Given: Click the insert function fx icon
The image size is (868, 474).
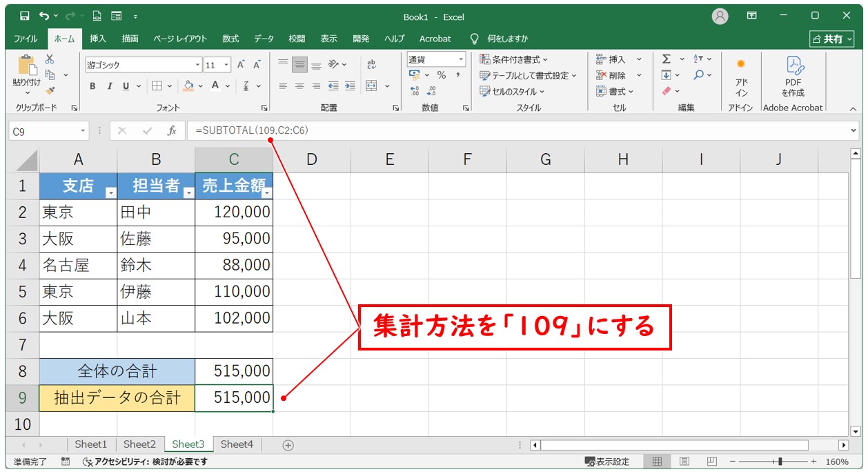Looking at the screenshot, I should pos(172,130).
